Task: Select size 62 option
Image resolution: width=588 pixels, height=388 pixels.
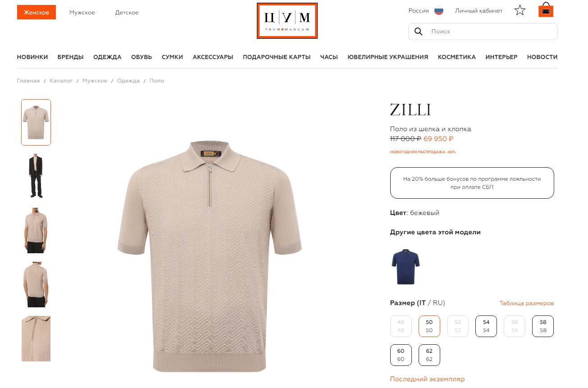Action: [x=429, y=355]
